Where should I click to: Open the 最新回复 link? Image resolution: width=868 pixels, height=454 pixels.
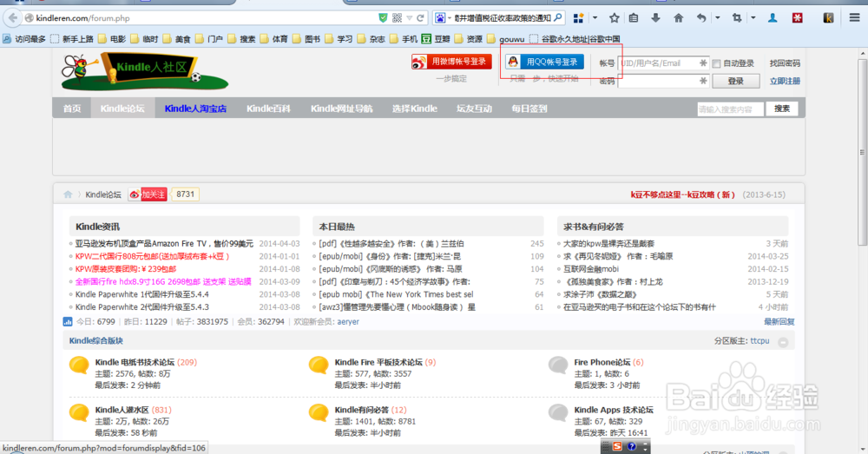[x=779, y=322]
